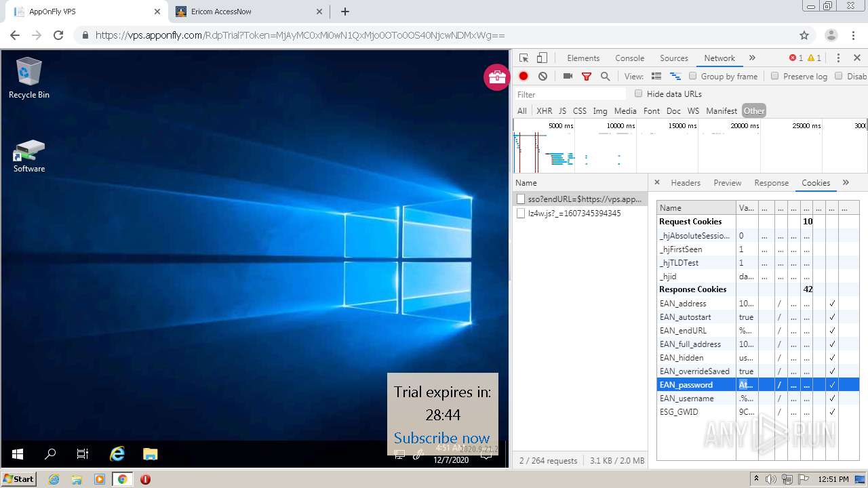Click the yellow warning count badge

click(814, 58)
